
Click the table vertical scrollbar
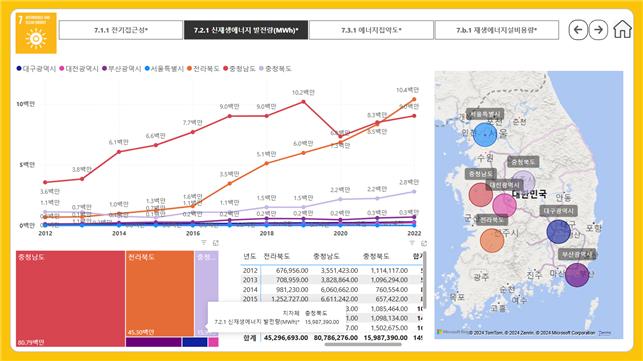pos(424,280)
